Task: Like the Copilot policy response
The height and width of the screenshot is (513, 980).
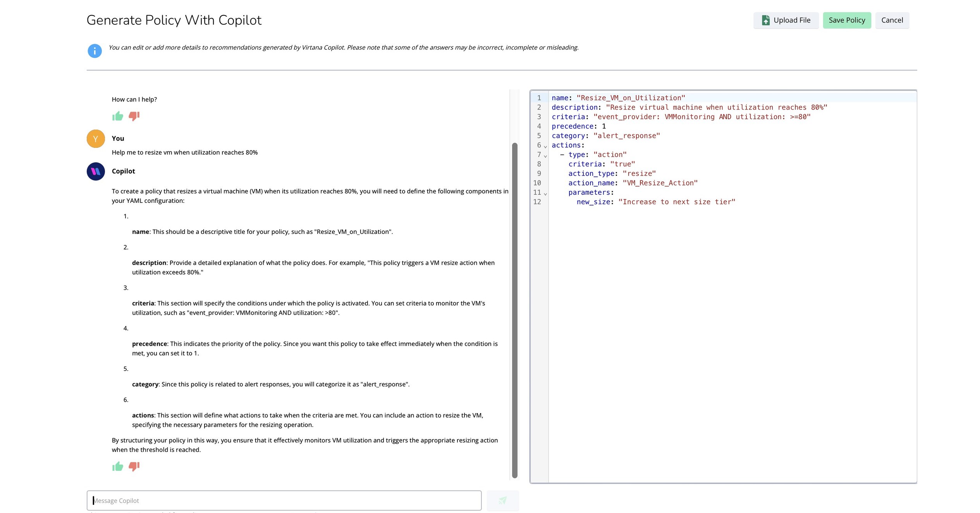Action: (x=117, y=466)
